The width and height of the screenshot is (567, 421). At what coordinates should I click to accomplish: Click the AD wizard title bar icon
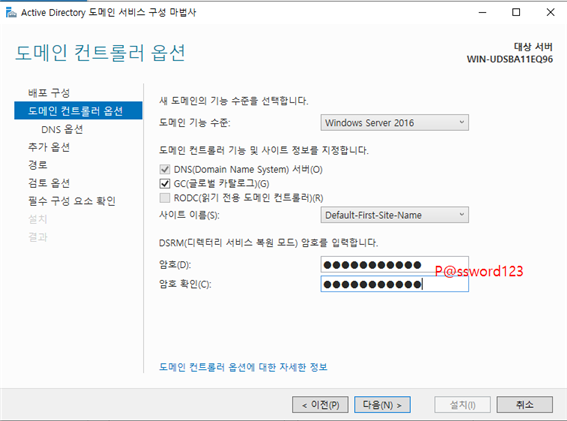11,13
